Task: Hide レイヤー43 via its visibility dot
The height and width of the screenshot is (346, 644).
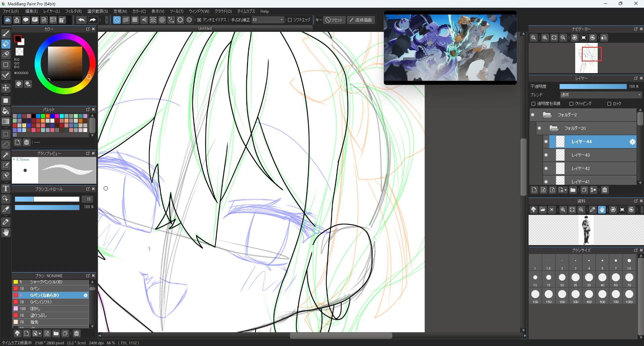Action: click(x=546, y=155)
